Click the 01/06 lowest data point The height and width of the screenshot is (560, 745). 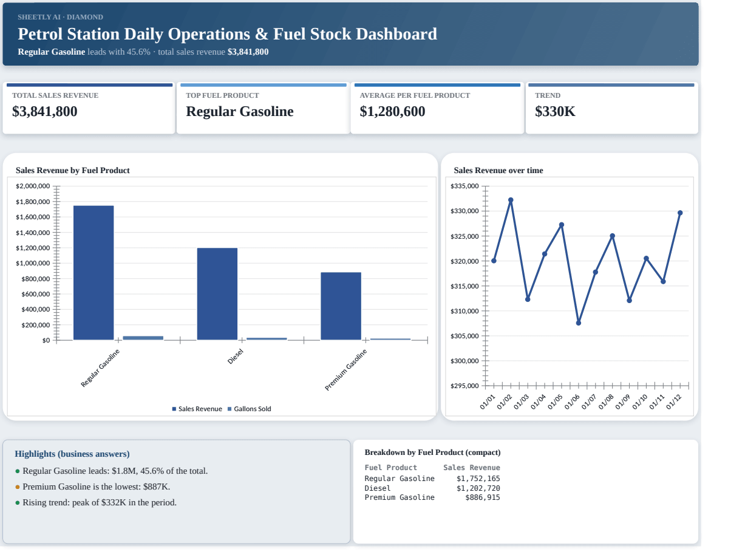pyautogui.click(x=579, y=323)
